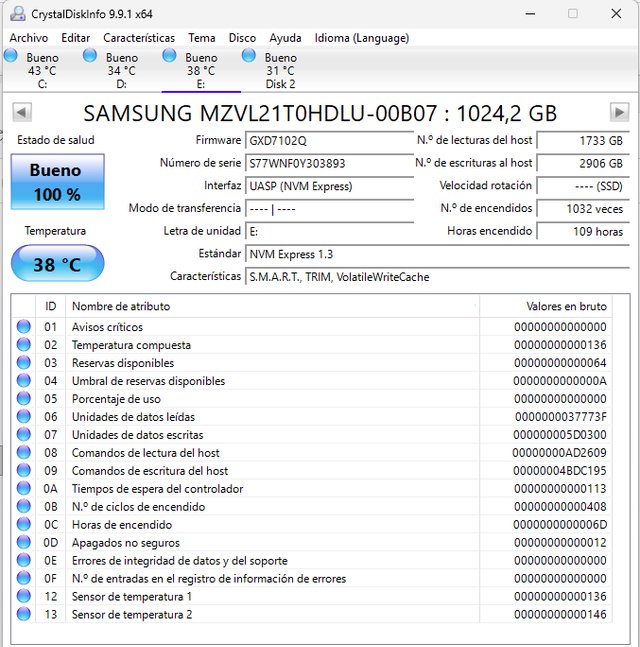Viewport: 640px width, 647px height.
Task: Click the ID column header
Action: point(50,306)
